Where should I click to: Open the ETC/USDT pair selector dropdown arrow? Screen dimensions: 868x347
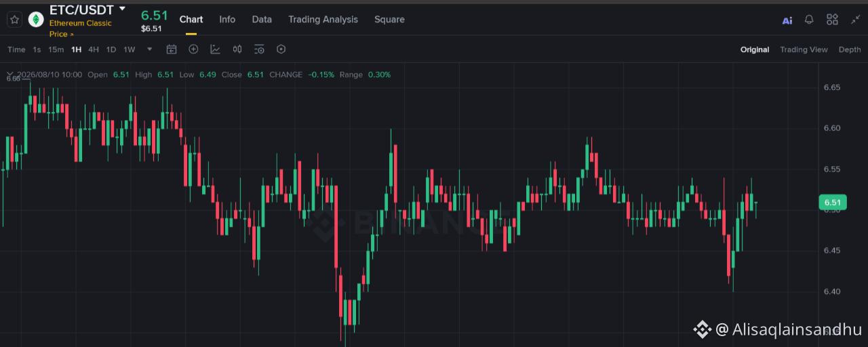(122, 9)
